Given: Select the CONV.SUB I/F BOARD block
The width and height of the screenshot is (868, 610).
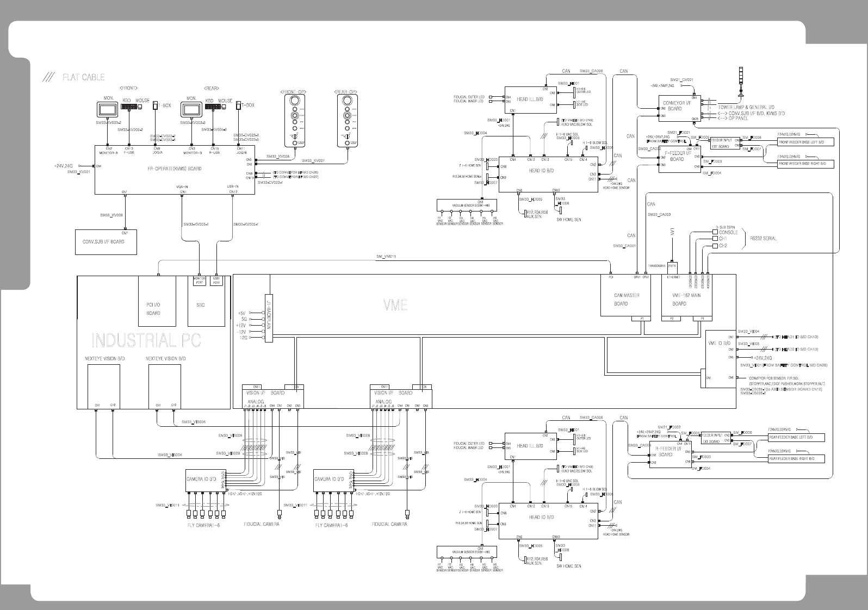Looking at the screenshot, I should pos(106,242).
